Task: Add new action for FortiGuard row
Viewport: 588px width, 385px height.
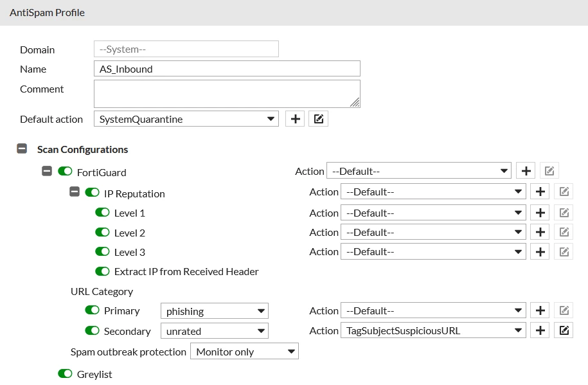Action: point(526,171)
